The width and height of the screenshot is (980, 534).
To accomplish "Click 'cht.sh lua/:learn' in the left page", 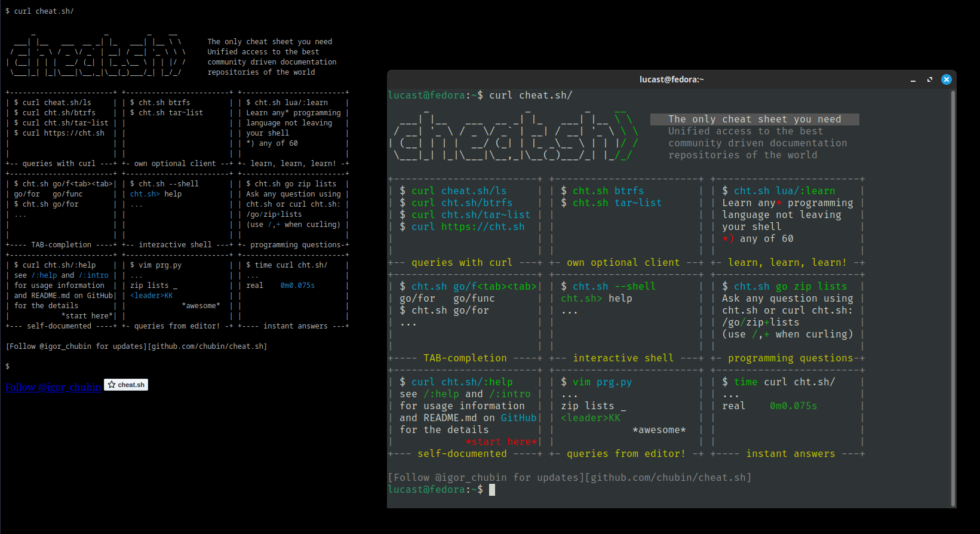I will click(x=291, y=103).
